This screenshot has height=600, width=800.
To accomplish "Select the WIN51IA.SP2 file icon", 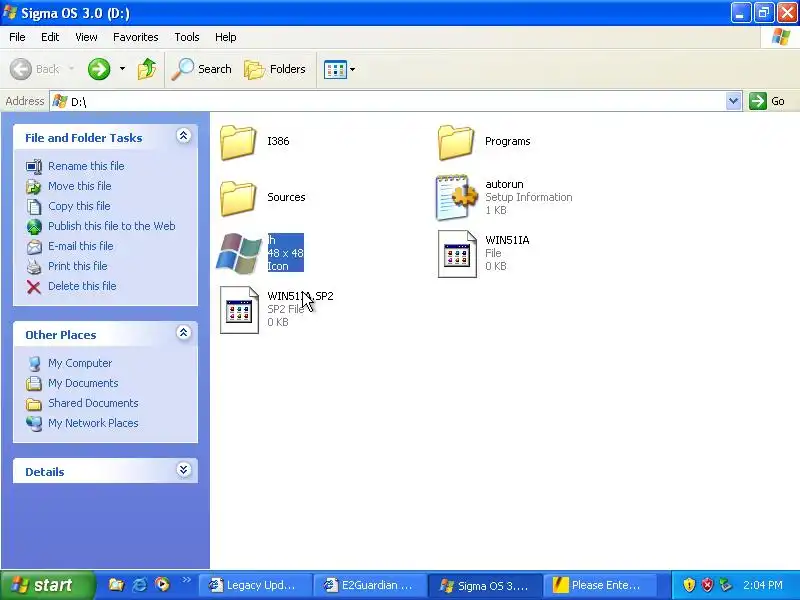I will pyautogui.click(x=239, y=310).
